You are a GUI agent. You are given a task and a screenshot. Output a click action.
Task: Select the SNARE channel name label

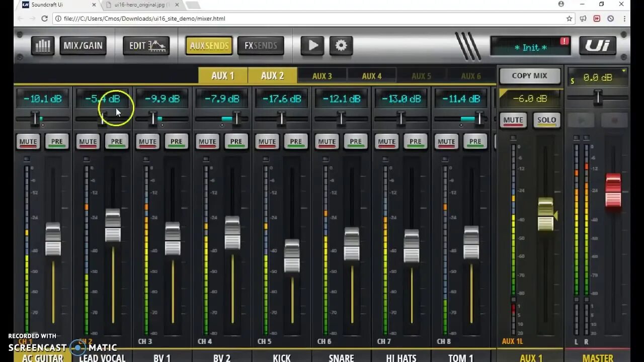(341, 358)
